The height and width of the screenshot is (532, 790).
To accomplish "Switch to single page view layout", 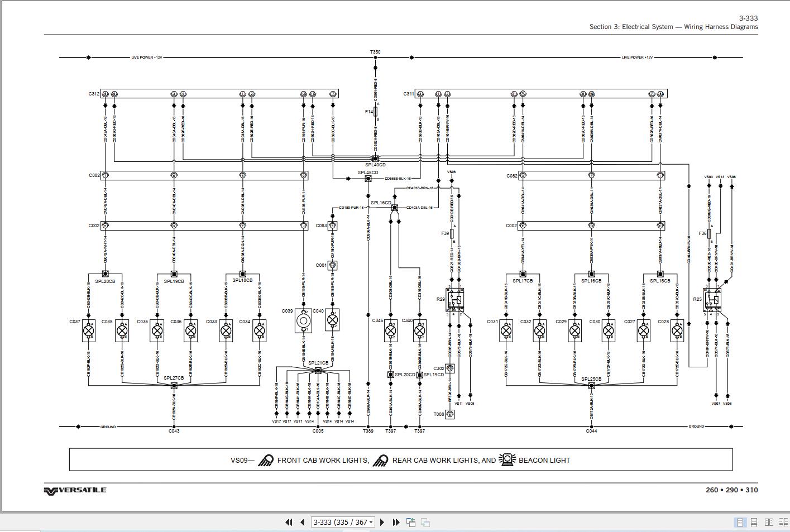I will pyautogui.click(x=740, y=523).
